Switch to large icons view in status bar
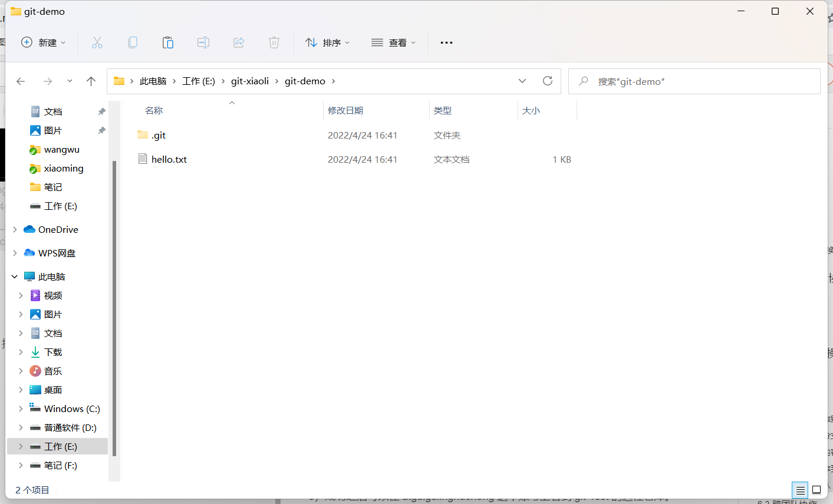This screenshot has height=504, width=833. pos(816,490)
